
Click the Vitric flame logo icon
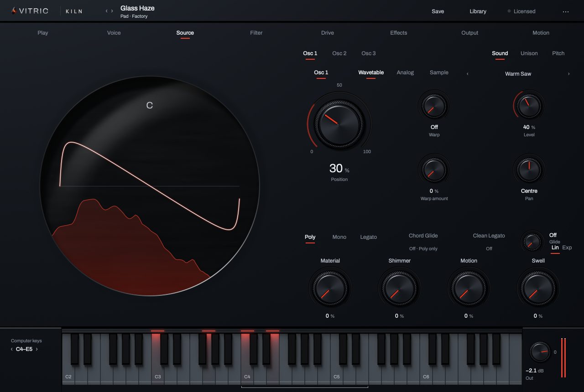tap(14, 11)
